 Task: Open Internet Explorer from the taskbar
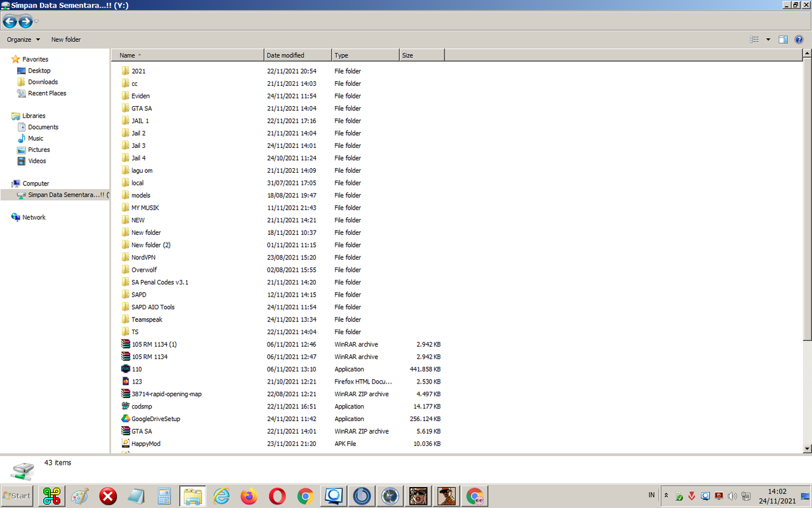point(221,496)
